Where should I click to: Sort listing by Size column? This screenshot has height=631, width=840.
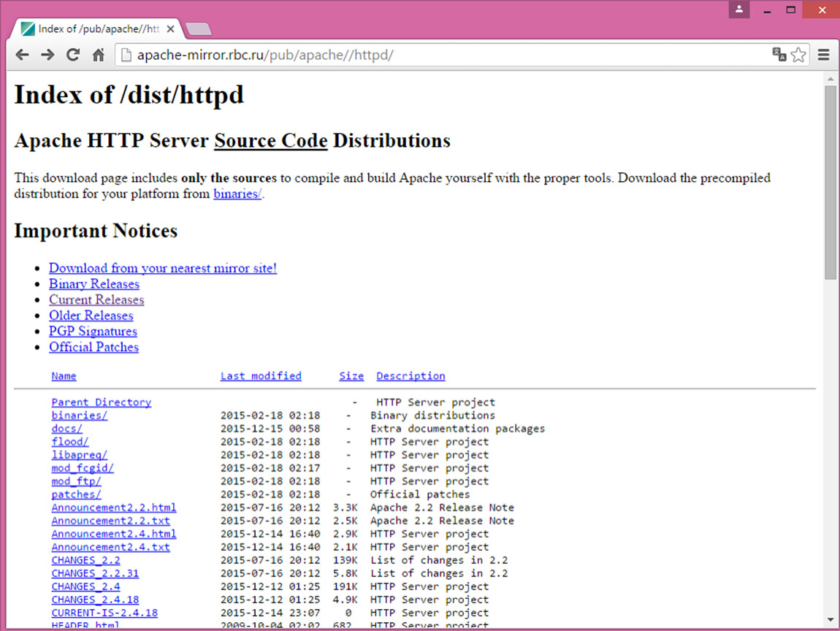coord(351,375)
